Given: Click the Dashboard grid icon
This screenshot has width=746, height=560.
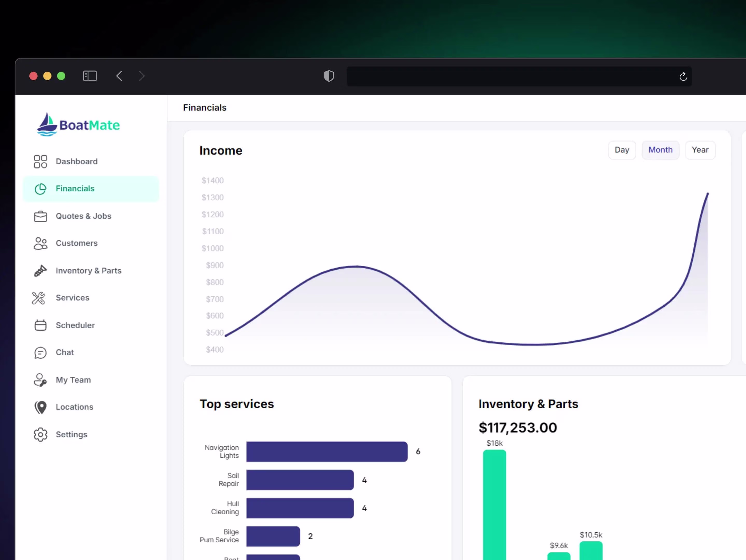Looking at the screenshot, I should (x=40, y=162).
